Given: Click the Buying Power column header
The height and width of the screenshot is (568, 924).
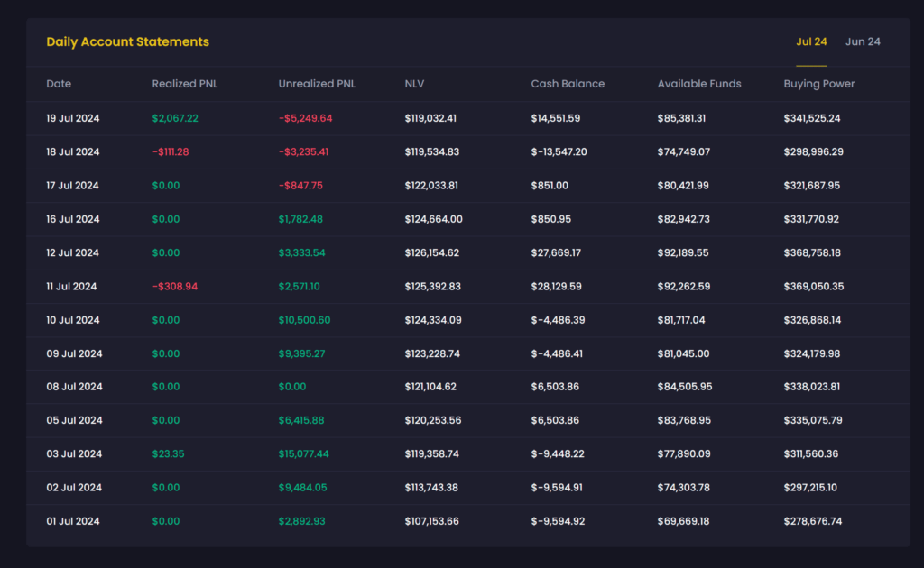Looking at the screenshot, I should tap(818, 83).
